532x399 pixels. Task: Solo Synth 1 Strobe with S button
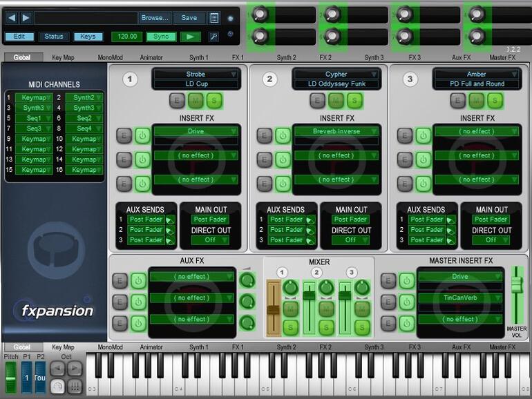214,100
